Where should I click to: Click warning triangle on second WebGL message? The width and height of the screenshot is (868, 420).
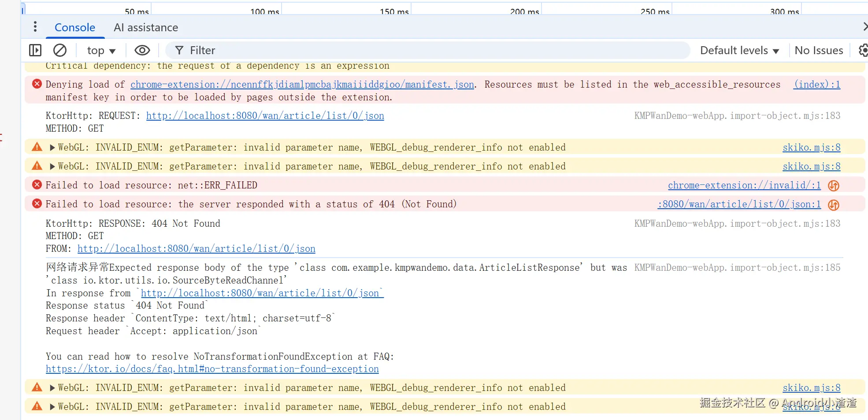coord(37,166)
